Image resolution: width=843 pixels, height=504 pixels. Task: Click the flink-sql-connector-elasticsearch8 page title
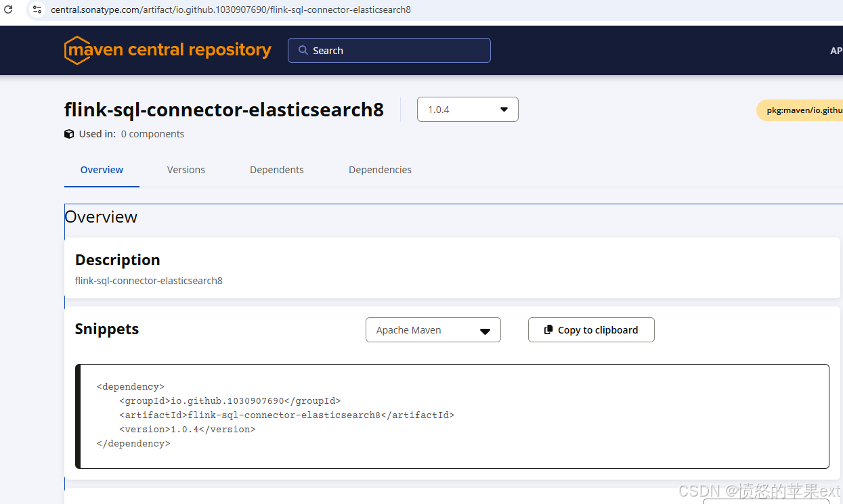(x=224, y=110)
